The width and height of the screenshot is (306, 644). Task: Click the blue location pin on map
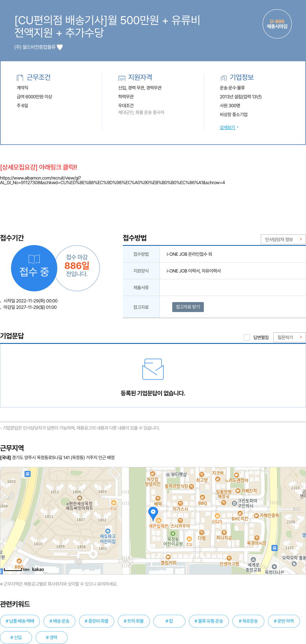[153, 513]
